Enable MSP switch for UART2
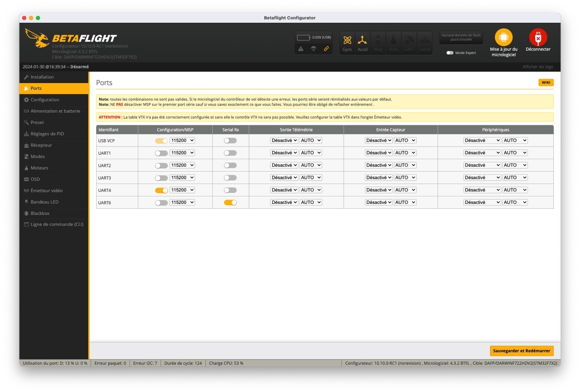The width and height of the screenshot is (580, 392). click(x=161, y=165)
